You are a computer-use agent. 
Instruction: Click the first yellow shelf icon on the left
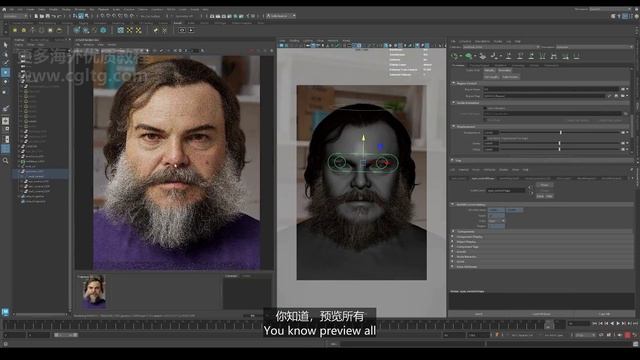point(15,30)
